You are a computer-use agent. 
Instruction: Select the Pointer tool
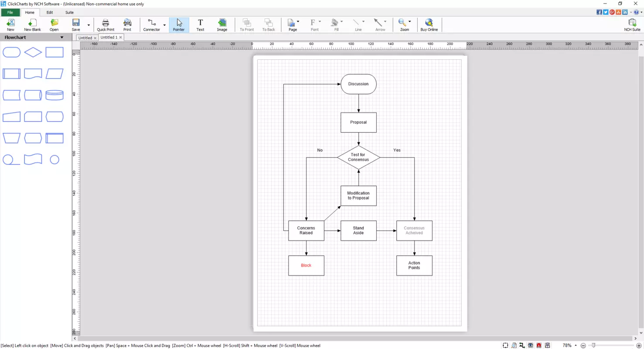[x=179, y=25]
